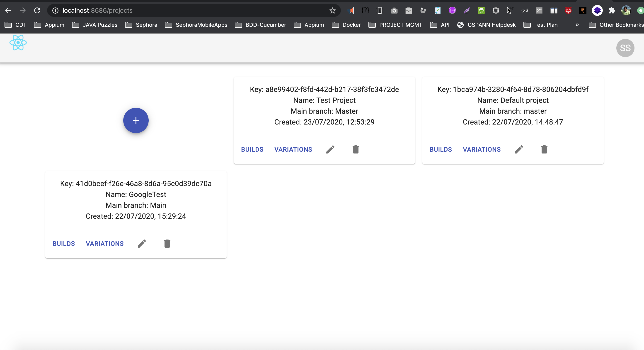The width and height of the screenshot is (644, 350).
Task: Open BUILDS for Test Project
Action: pyautogui.click(x=252, y=149)
